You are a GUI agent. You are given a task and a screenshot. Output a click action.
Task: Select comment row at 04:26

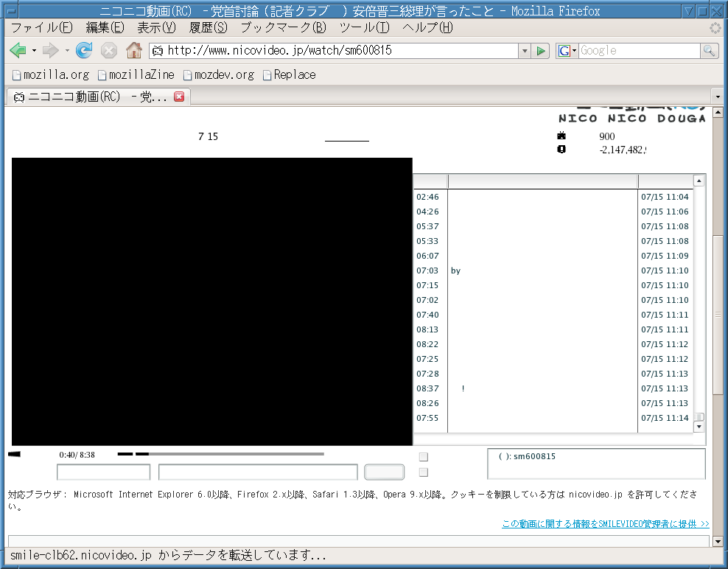[553, 212]
